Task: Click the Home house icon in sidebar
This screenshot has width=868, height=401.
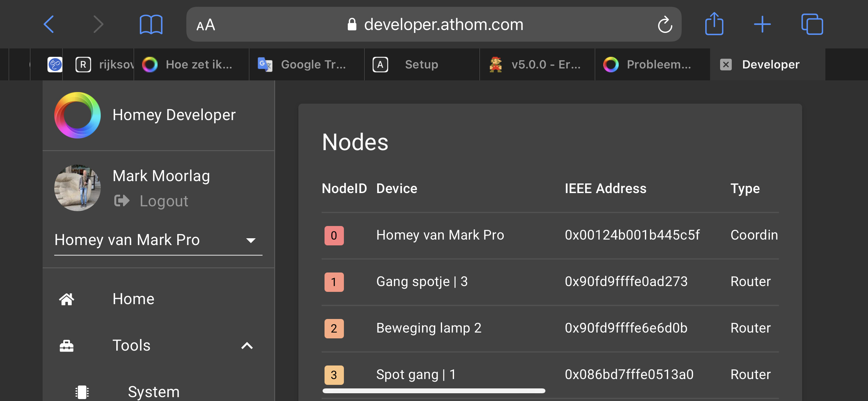Action: coord(67,299)
